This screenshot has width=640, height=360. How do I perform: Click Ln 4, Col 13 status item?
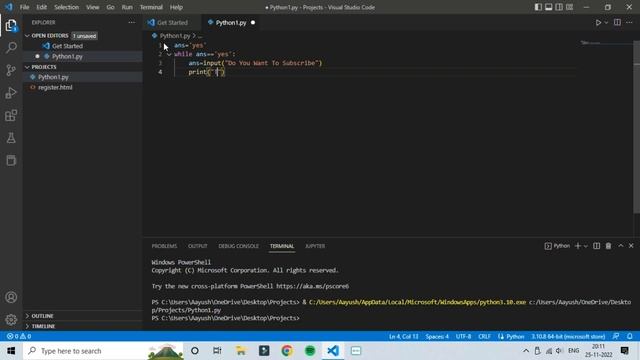403,336
